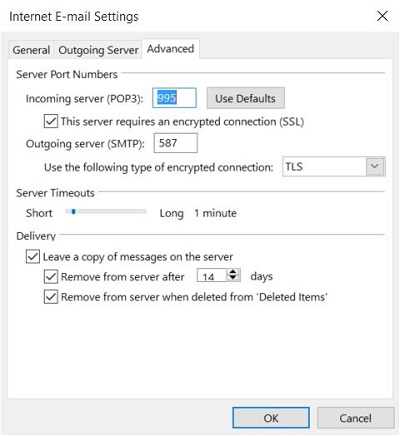Click the TLS encryption combo box
Viewport: 400px width, 436px height.
334,166
